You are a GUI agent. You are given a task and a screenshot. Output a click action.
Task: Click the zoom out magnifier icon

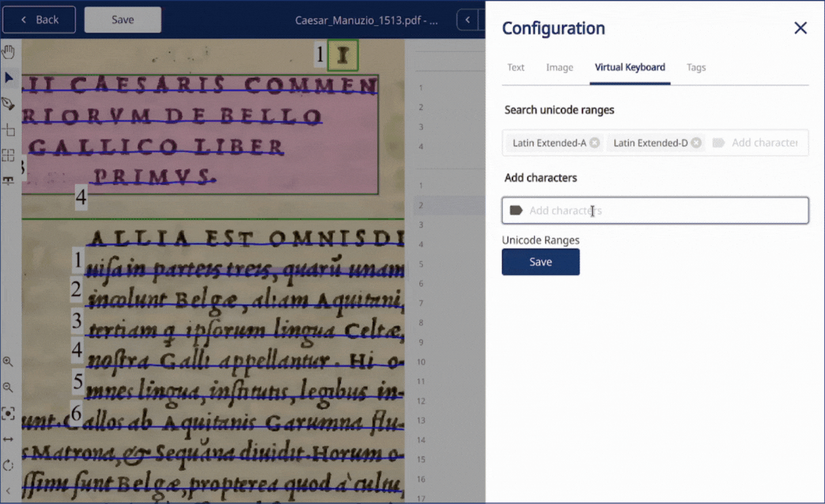8,387
